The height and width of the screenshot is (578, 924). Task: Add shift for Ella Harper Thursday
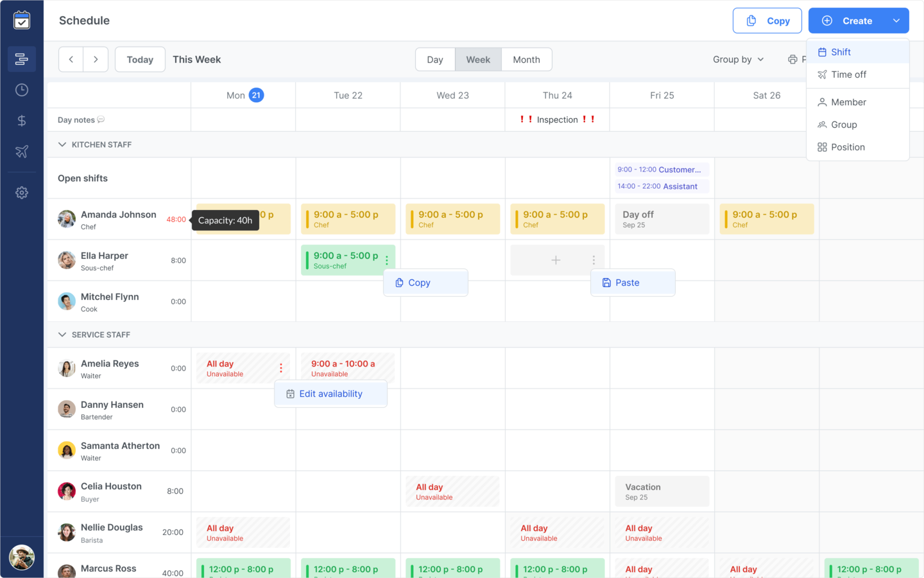point(556,260)
